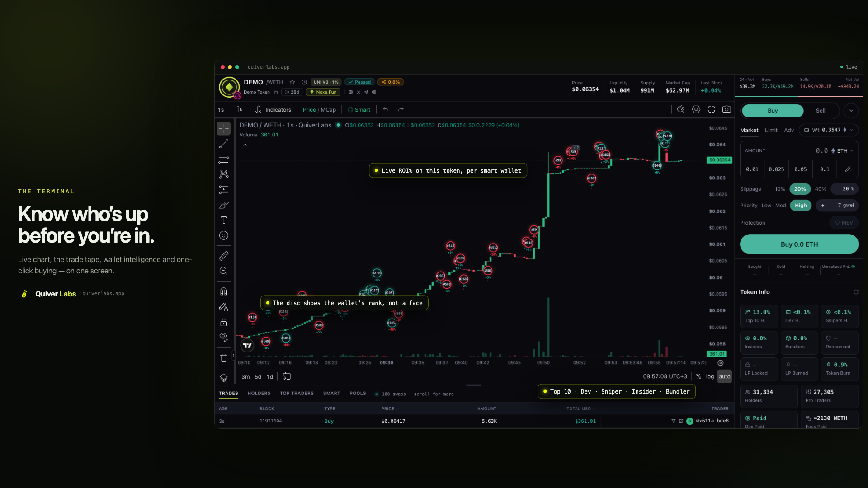Viewport: 868px width, 488px height.
Task: Open the object tree layers icon
Action: coord(224,378)
